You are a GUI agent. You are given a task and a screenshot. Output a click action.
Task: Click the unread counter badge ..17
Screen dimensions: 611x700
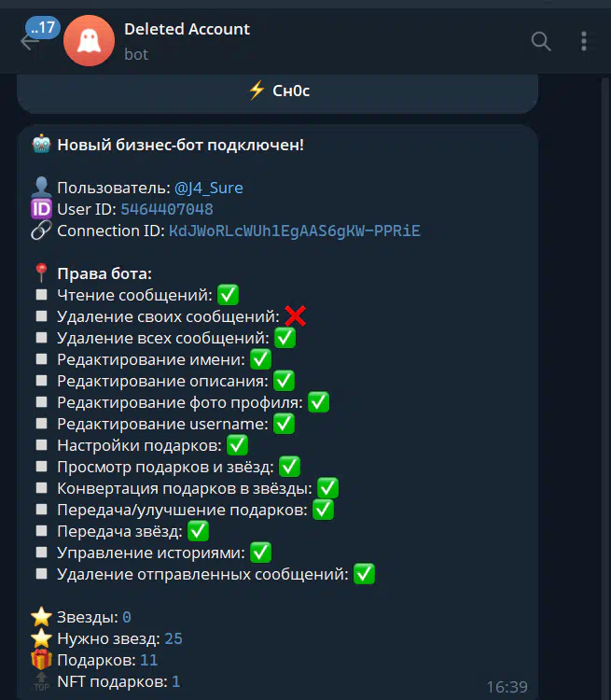click(x=43, y=28)
